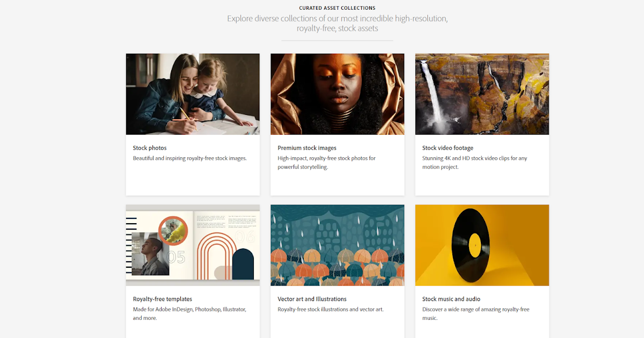Open the waterfall canyon video thumbnail

(x=482, y=94)
